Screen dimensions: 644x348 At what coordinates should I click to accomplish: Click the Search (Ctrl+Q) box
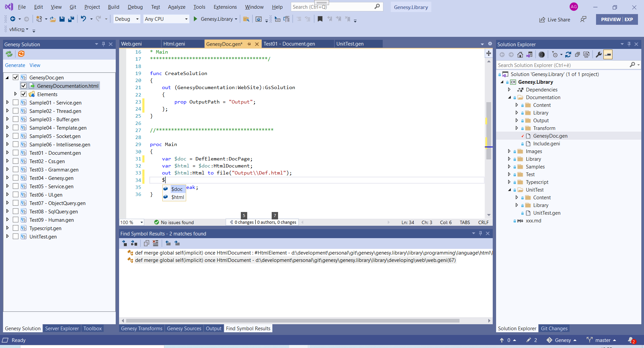click(x=336, y=7)
